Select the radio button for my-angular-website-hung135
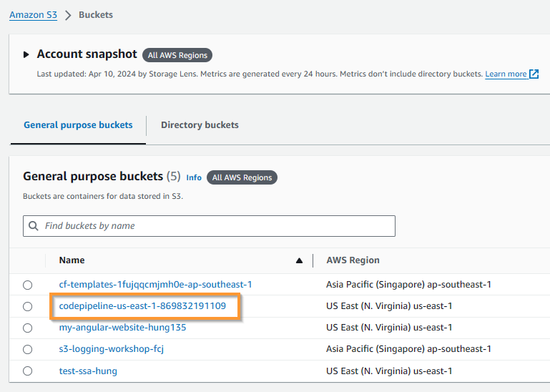 pyautogui.click(x=28, y=328)
